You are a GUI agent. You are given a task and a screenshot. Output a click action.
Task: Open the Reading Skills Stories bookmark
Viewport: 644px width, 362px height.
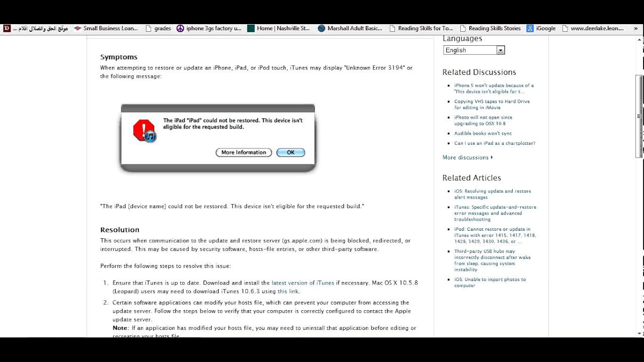(x=490, y=29)
